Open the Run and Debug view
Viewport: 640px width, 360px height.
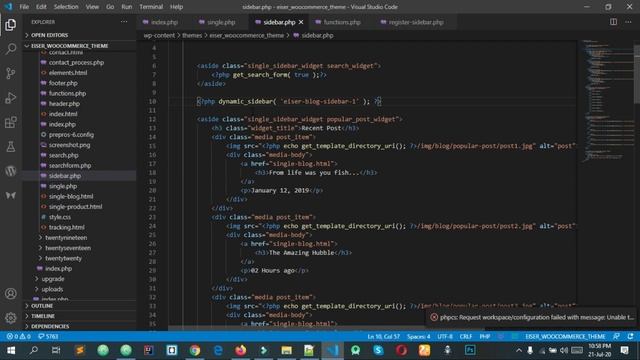(11, 98)
